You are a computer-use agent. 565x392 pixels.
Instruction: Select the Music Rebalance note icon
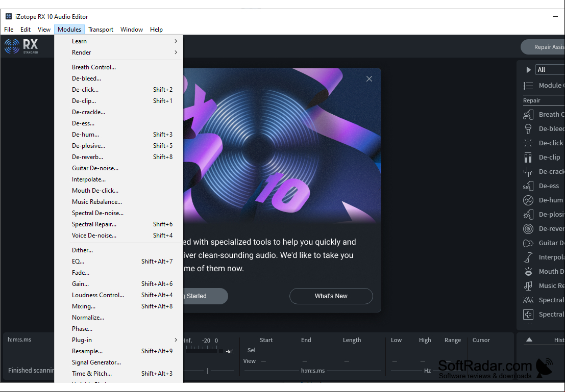click(528, 286)
